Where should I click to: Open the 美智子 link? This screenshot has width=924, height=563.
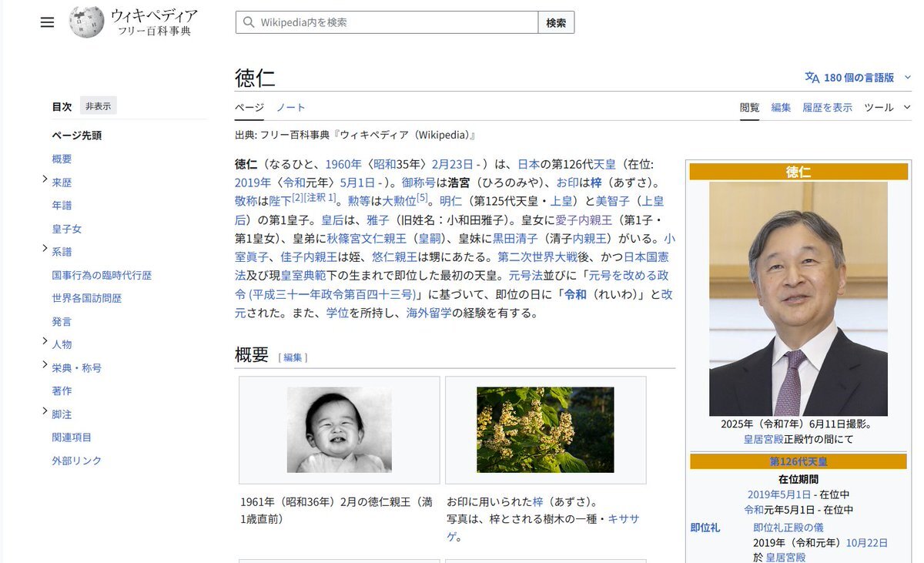tap(613, 201)
